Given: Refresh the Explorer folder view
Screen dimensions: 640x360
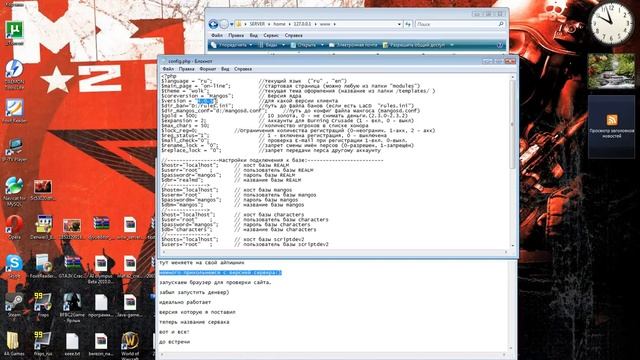Looking at the screenshot, I should (x=408, y=24).
